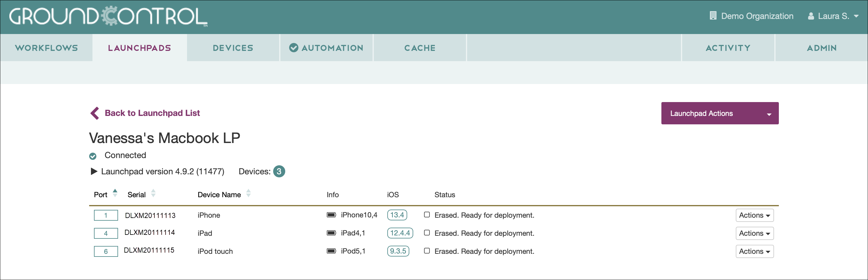Click model text iPhone10,4

coord(359,215)
